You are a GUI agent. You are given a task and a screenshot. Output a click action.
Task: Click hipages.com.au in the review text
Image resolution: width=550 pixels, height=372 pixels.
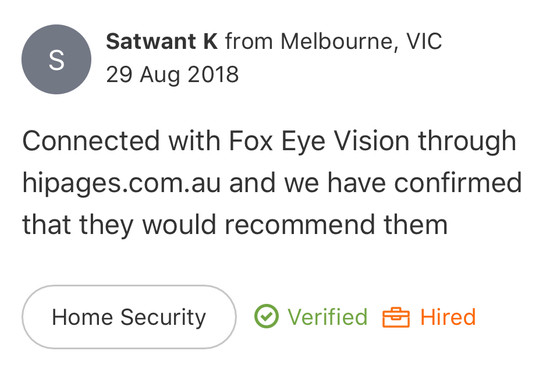[x=122, y=183]
